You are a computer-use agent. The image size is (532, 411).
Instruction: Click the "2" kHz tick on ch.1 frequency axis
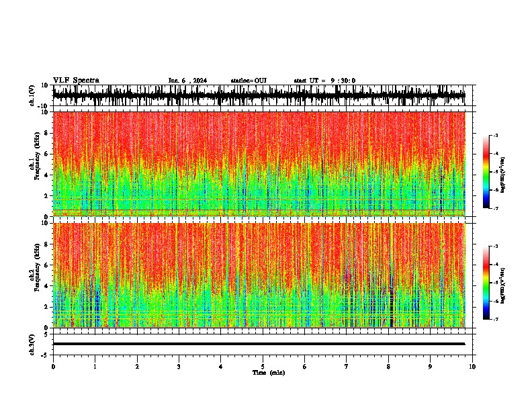tap(46, 195)
